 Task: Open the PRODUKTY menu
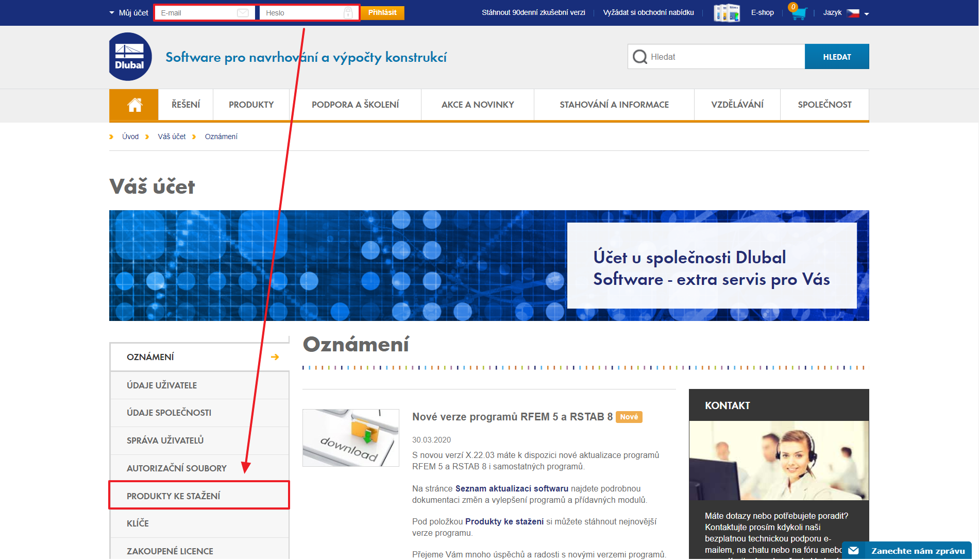tap(251, 105)
